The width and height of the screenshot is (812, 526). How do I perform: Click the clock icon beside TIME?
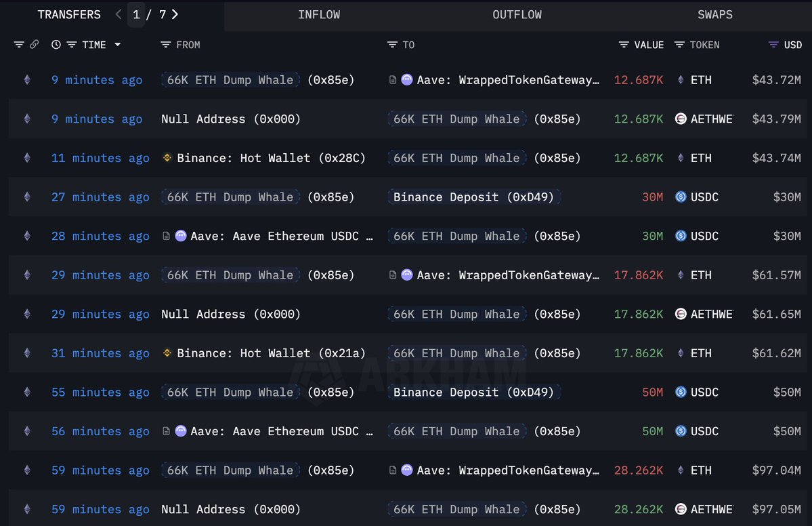[x=56, y=45]
